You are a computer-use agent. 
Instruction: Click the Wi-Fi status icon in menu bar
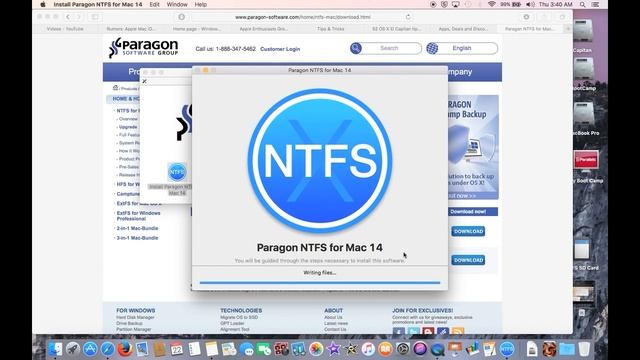pos(492,4)
